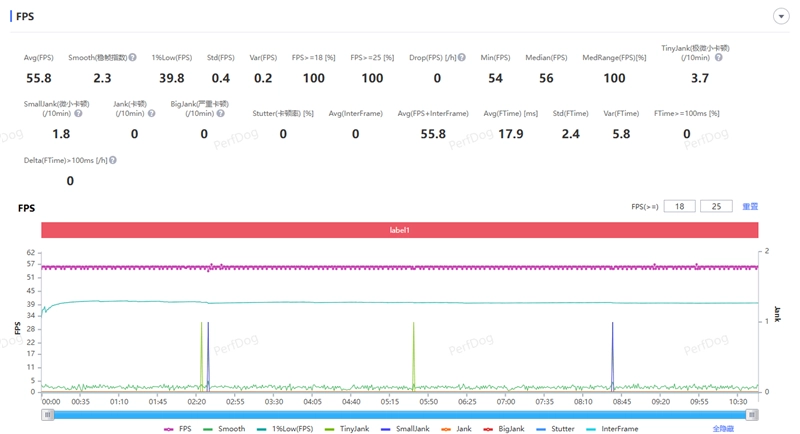Click help icon beside Drop(FPS) [/h]
This screenshot has width=800, height=434.
(x=461, y=58)
